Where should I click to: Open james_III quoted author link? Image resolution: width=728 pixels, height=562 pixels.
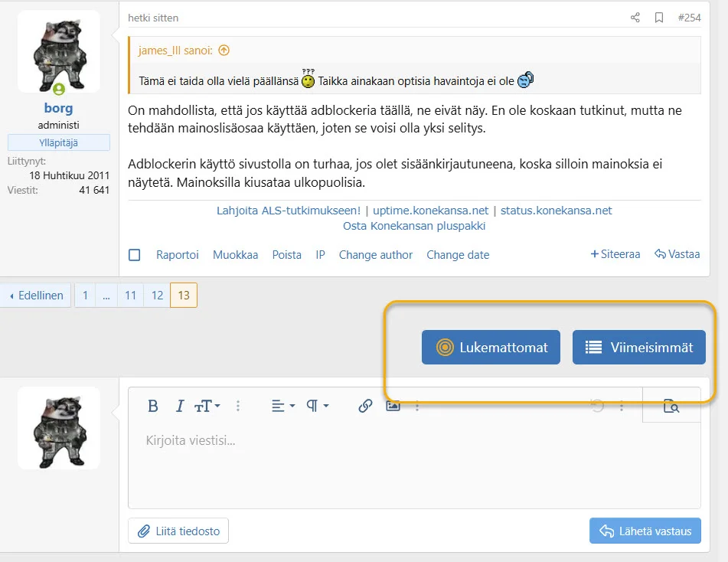click(175, 51)
